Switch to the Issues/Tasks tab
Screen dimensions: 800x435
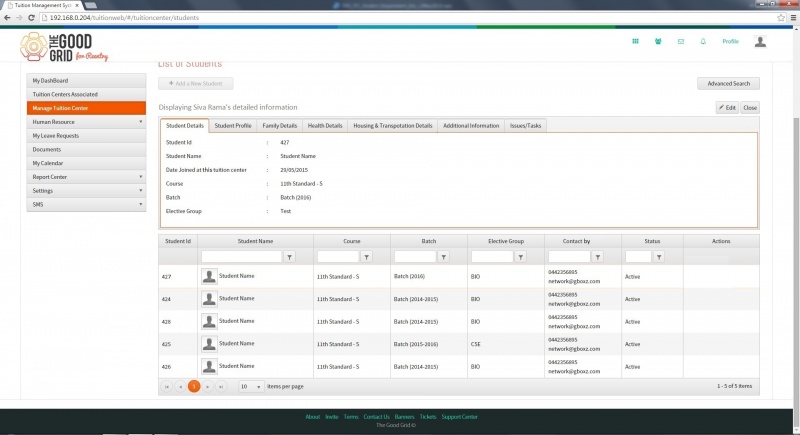(x=526, y=125)
